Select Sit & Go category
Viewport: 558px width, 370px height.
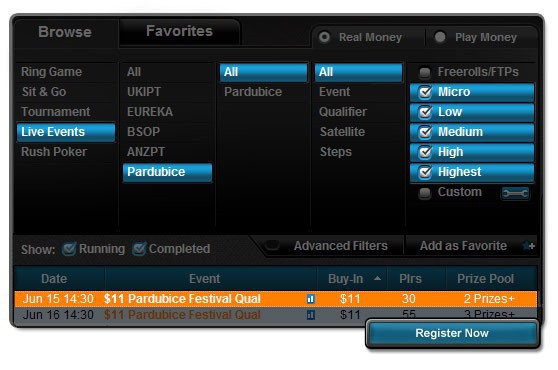click(66, 92)
